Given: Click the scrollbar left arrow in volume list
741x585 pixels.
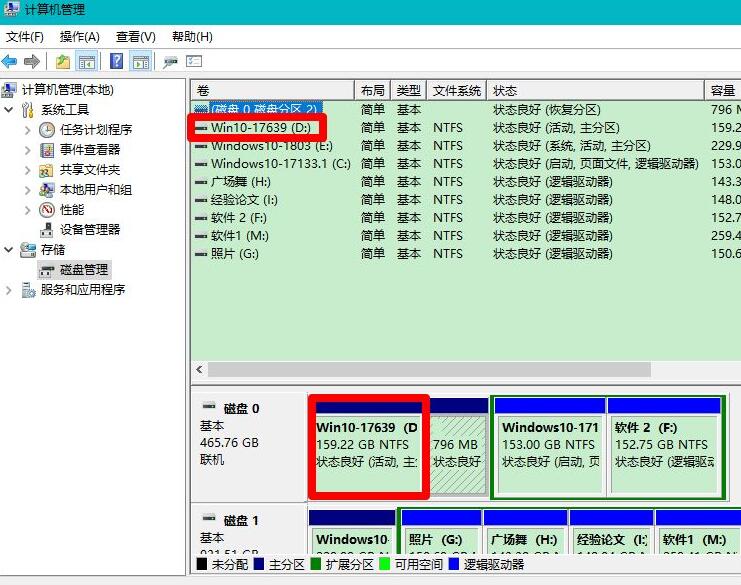Looking at the screenshot, I should (x=199, y=370).
